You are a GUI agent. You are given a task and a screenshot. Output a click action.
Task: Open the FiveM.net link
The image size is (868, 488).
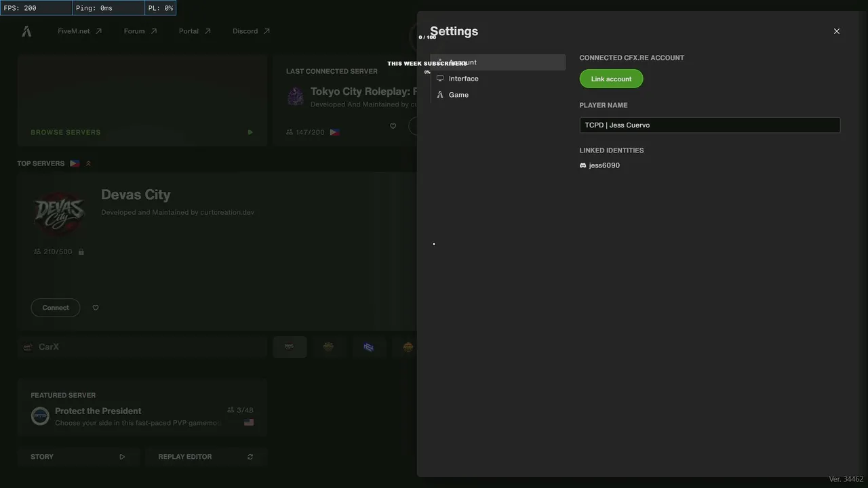[x=79, y=31]
